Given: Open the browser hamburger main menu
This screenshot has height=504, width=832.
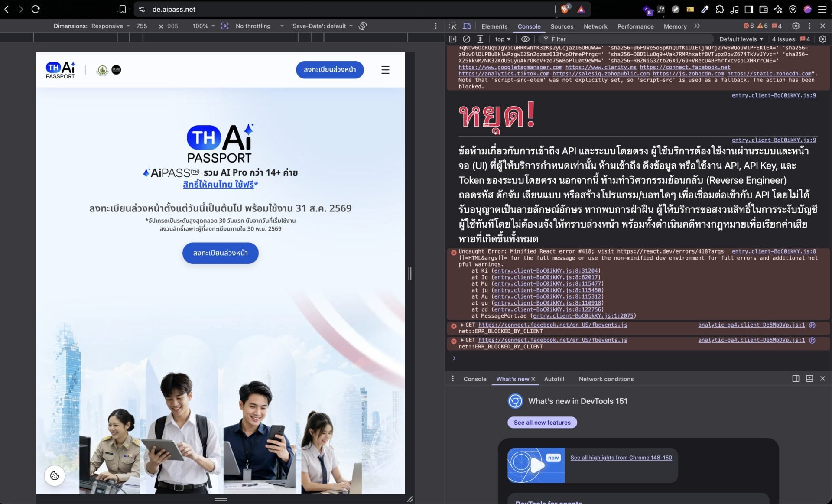Looking at the screenshot, I should pyautogui.click(x=822, y=9).
